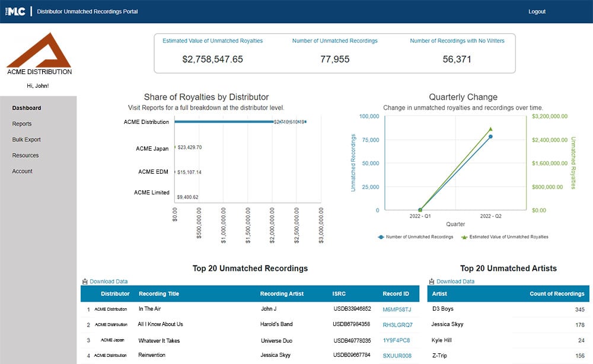Open the Account sidebar item
This screenshot has height=364, width=593.
point(23,171)
